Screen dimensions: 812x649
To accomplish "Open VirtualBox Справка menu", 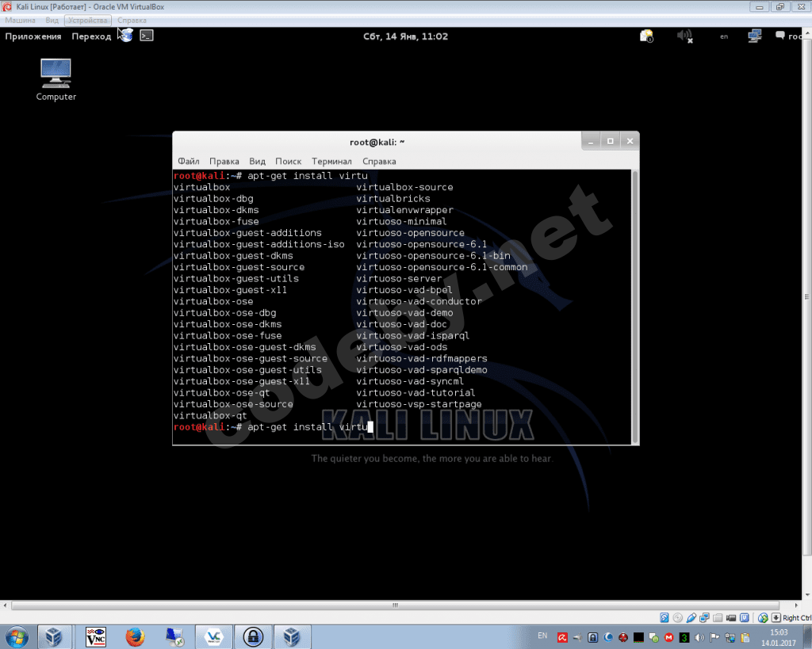I will tap(132, 20).
